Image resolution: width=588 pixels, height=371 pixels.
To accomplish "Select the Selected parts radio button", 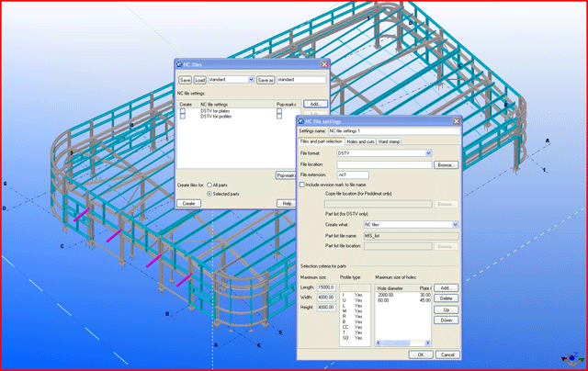I will 209,194.
